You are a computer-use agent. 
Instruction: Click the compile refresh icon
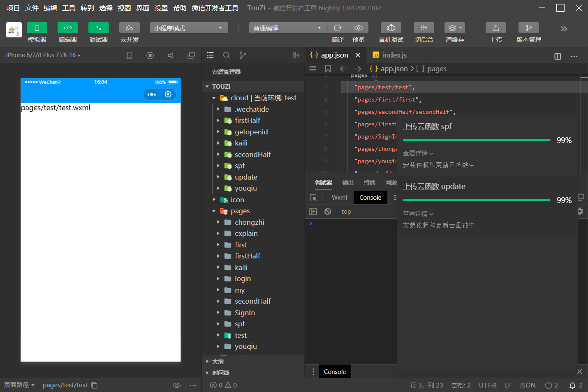coord(338,28)
